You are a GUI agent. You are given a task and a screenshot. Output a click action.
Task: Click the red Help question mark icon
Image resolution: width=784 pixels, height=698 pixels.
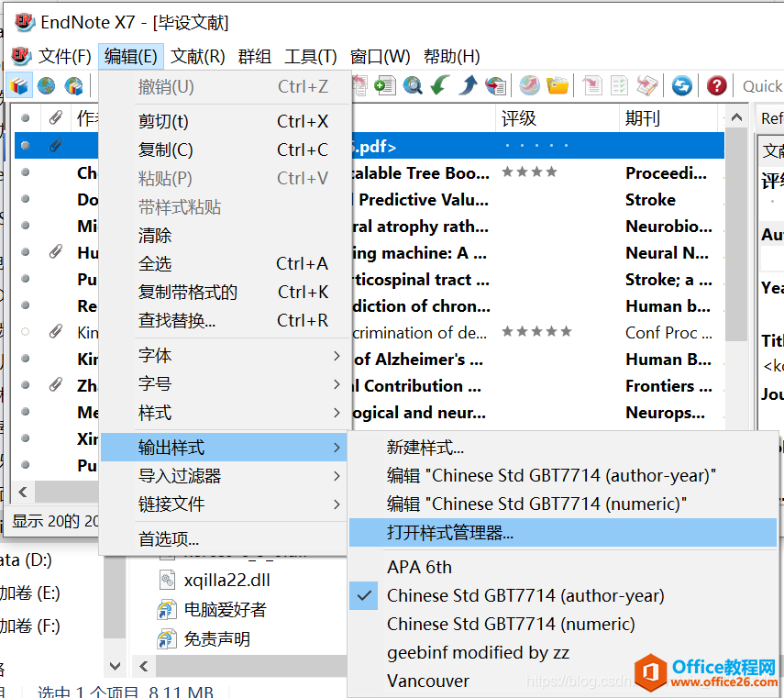coord(716,85)
